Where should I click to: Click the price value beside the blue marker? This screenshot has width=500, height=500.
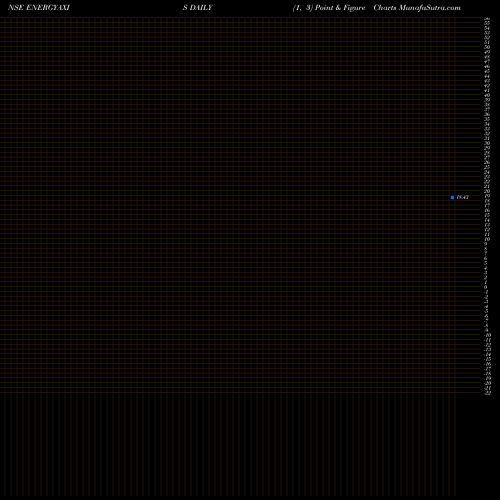point(462,197)
